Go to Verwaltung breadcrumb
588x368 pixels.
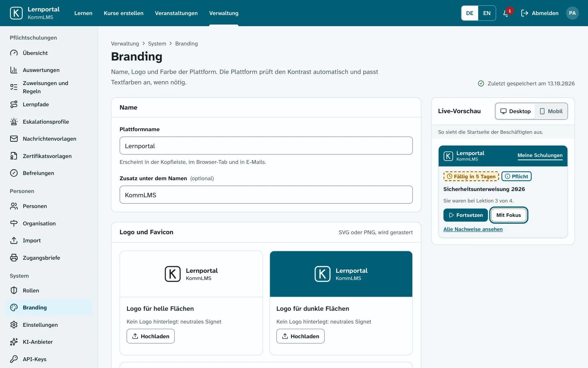click(125, 44)
